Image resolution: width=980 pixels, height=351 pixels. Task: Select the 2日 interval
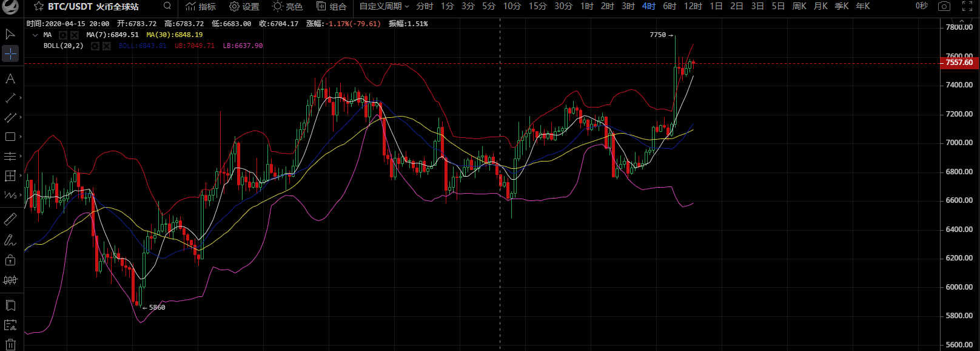point(737,6)
